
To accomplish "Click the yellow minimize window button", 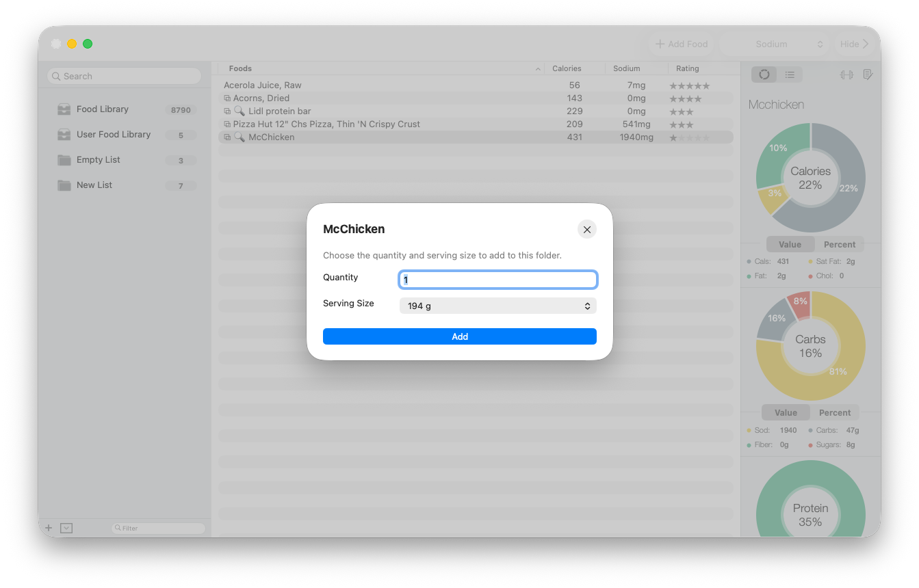I will click(72, 44).
